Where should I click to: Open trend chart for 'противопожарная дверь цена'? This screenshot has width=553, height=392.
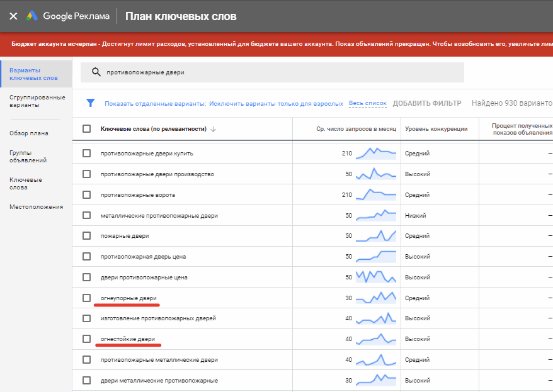[376, 256]
